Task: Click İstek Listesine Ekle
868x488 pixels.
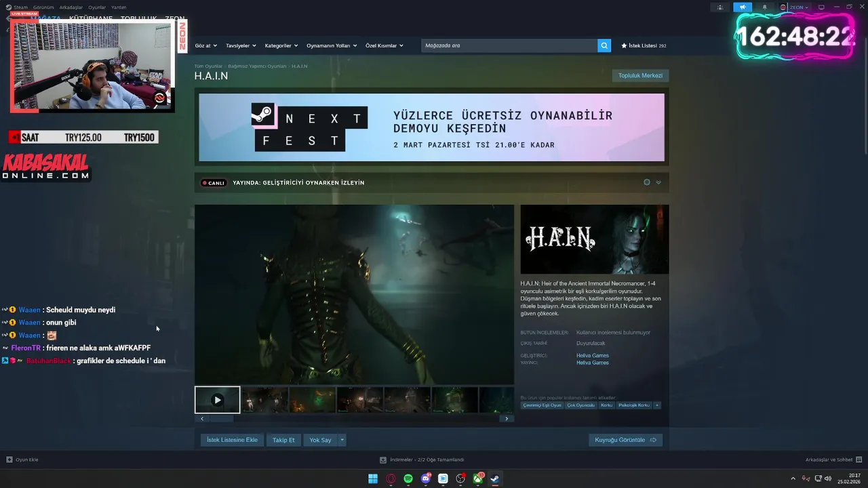Action: point(232,440)
